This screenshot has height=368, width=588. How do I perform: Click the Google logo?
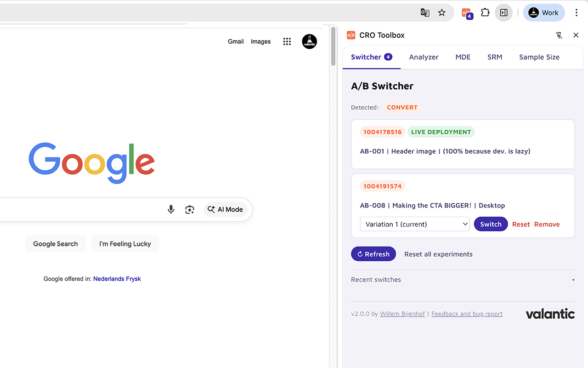click(x=91, y=163)
